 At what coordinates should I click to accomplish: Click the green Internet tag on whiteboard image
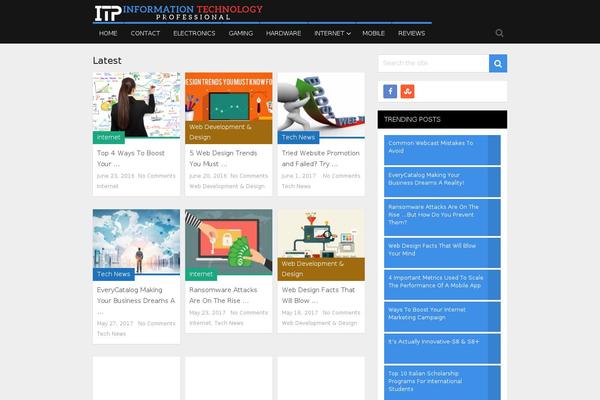109,137
